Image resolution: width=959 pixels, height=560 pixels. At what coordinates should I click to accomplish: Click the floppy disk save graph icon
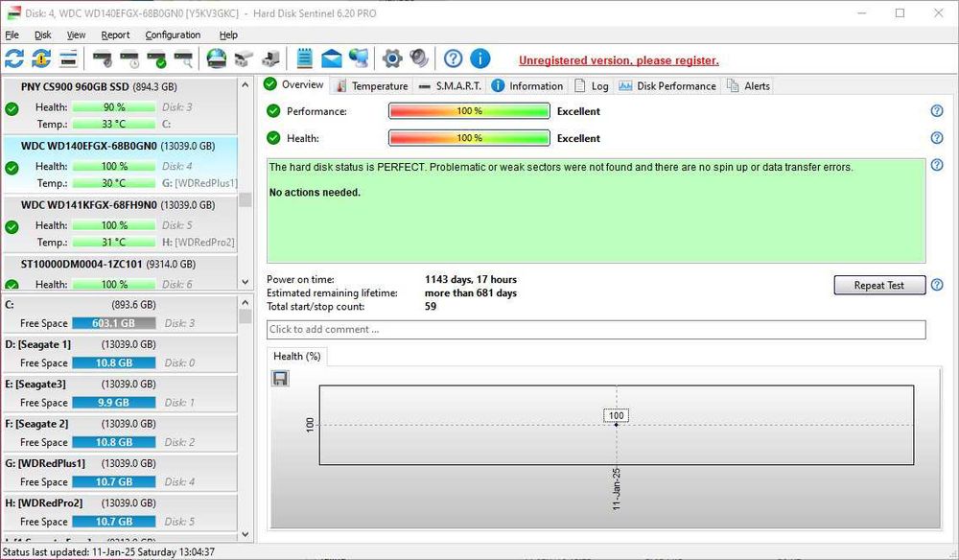(280, 379)
